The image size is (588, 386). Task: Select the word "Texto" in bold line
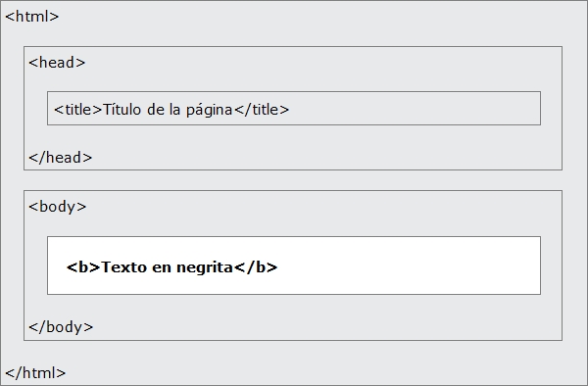[124, 267]
